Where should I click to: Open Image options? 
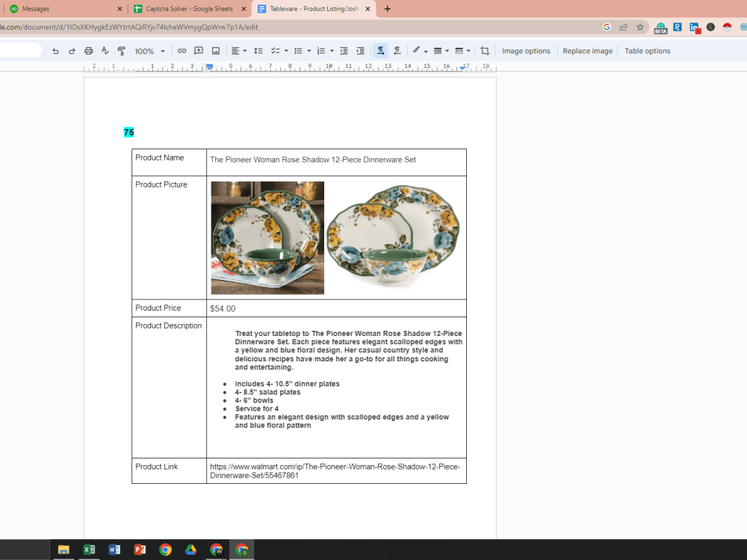pyautogui.click(x=526, y=51)
